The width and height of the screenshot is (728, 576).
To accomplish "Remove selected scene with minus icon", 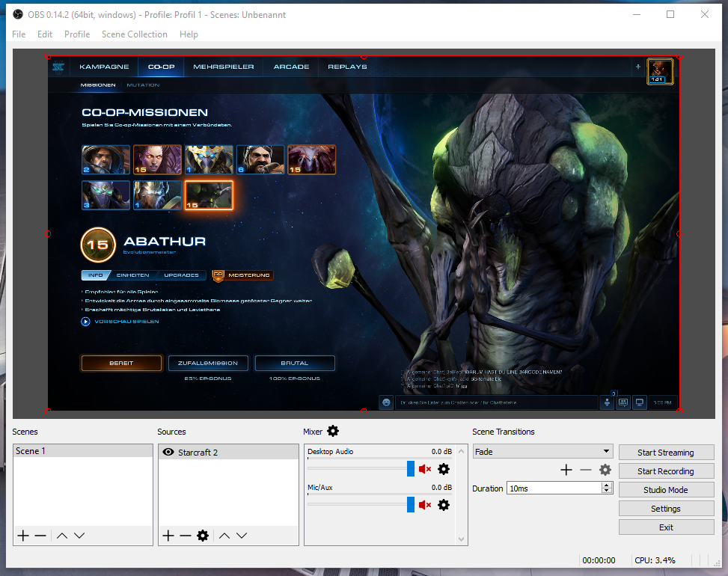I will (x=40, y=536).
